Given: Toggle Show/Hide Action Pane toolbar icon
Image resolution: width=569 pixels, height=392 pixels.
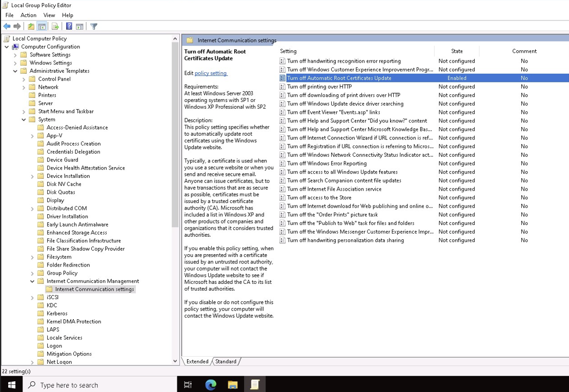Looking at the screenshot, I should click(x=80, y=27).
